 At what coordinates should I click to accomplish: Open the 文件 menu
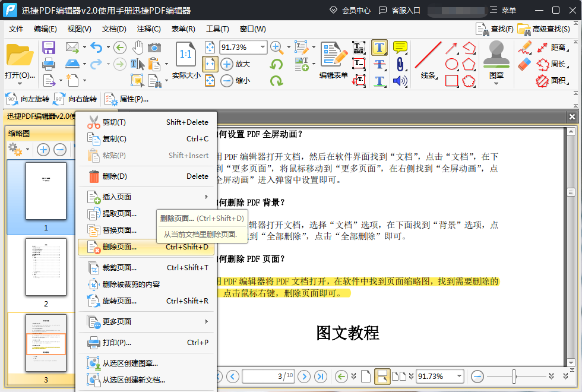(x=16, y=29)
